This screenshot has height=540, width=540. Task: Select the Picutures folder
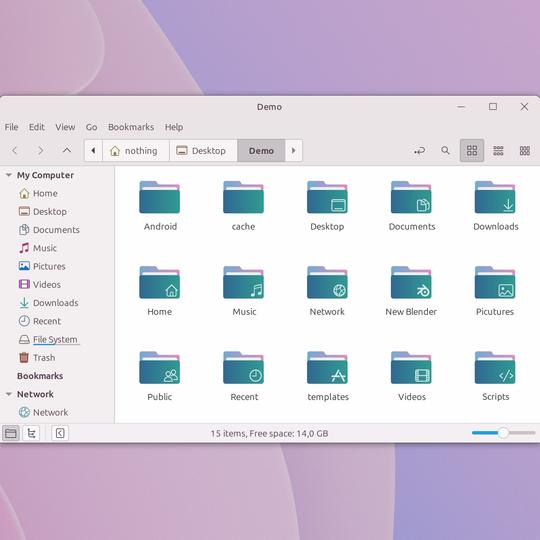pyautogui.click(x=495, y=282)
